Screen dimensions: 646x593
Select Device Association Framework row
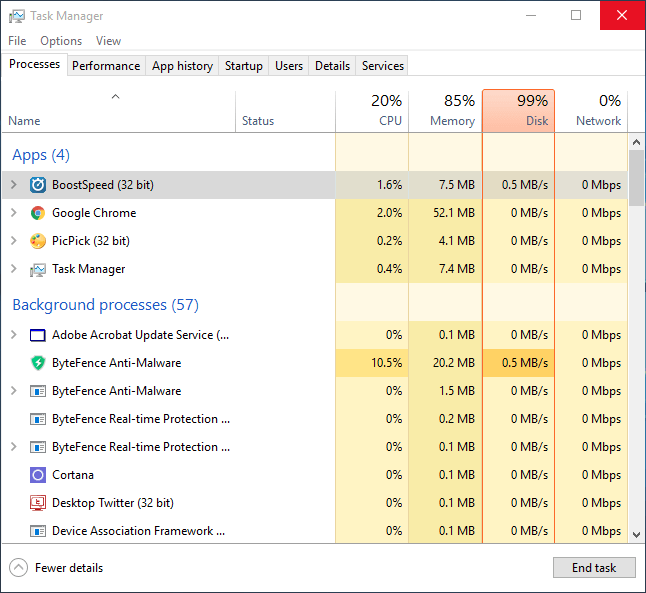tap(315, 531)
